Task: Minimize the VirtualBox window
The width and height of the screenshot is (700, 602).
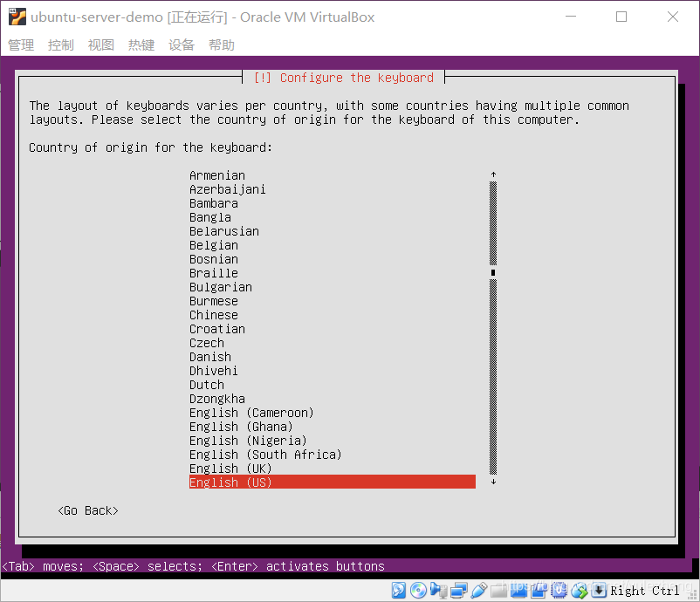Action: (x=571, y=17)
